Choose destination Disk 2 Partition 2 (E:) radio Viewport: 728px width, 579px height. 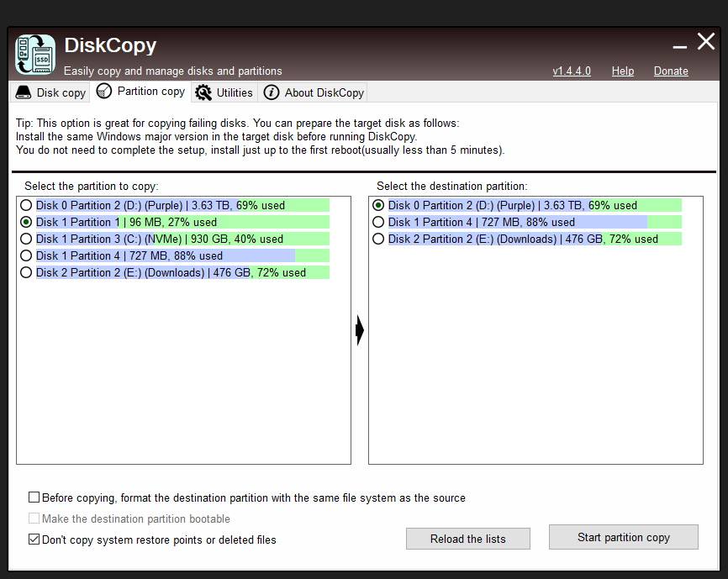coord(378,239)
